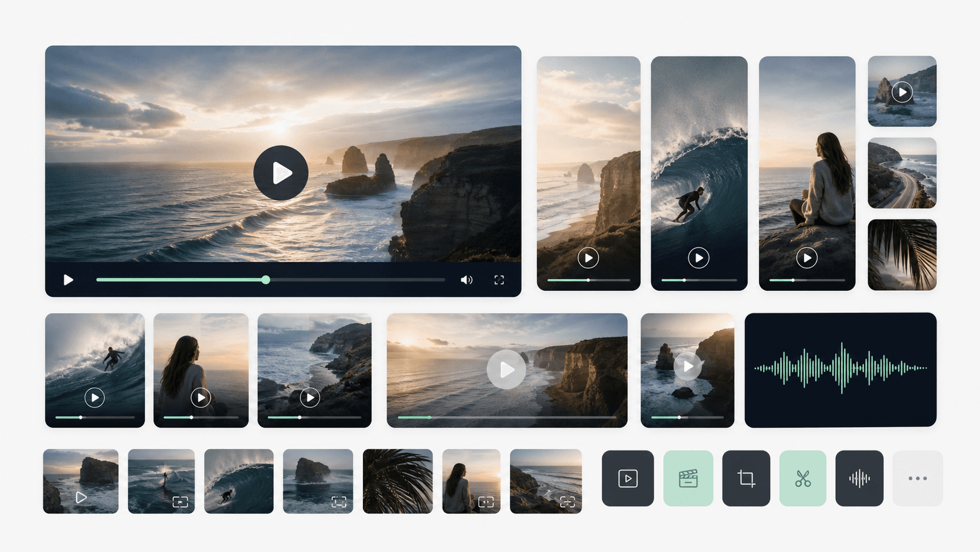Play the tall sunlit cliff beach video card

pyautogui.click(x=588, y=258)
